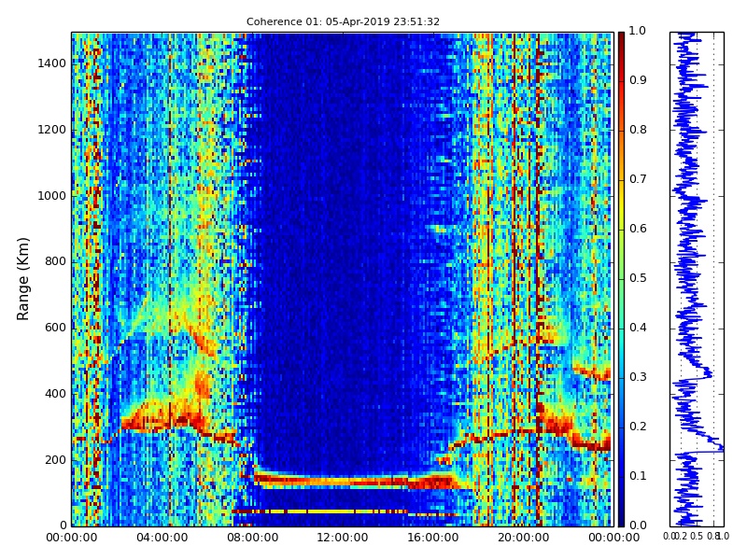Click the 600 range tick label
This screenshot has width=747, height=560.
pos(55,328)
